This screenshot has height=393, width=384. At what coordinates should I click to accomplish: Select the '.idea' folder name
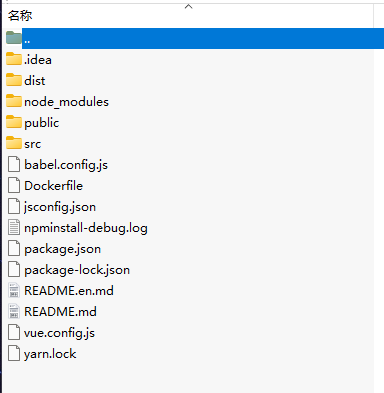(38, 60)
